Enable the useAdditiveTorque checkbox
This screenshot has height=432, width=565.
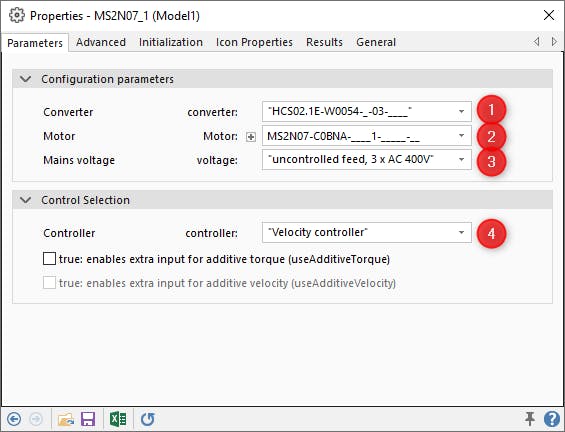[x=49, y=259]
